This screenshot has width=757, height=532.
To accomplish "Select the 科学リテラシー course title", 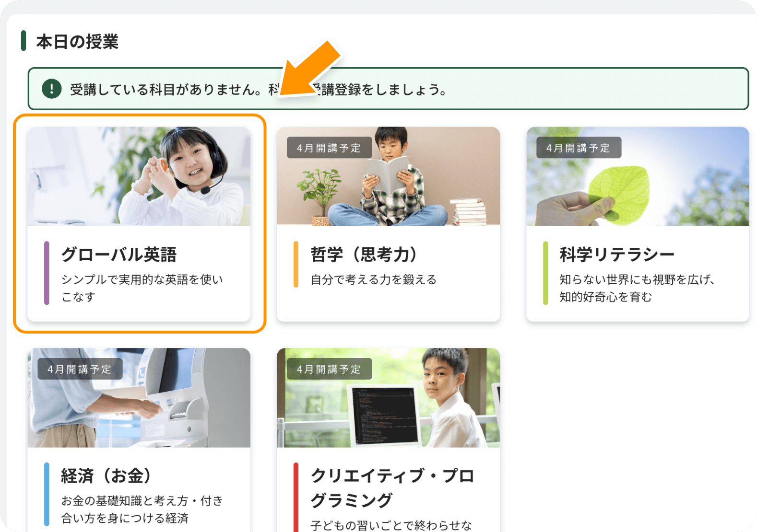I will (x=617, y=254).
